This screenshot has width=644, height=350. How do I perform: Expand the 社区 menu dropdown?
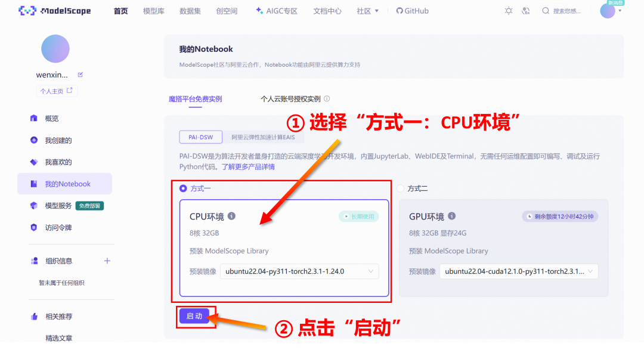point(367,11)
